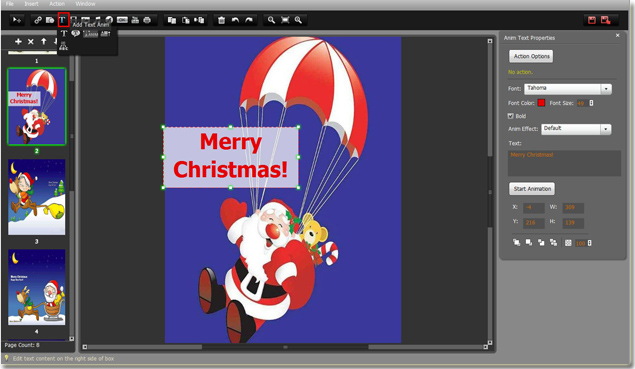The height and width of the screenshot is (369, 635).
Task: Click the Text field containing Merry Christmas!
Action: [564, 163]
